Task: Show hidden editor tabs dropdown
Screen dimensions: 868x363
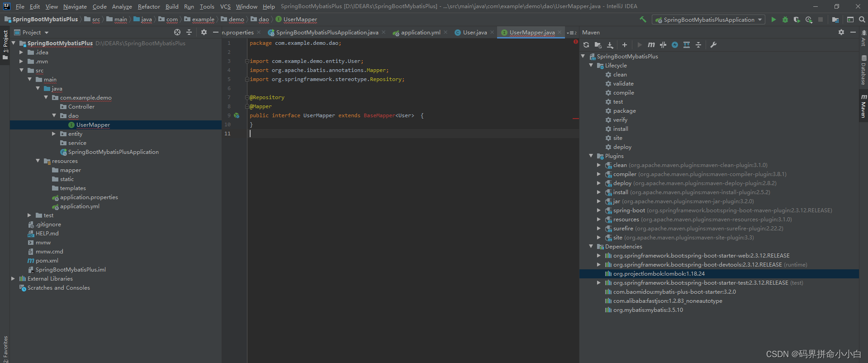Action: point(572,33)
